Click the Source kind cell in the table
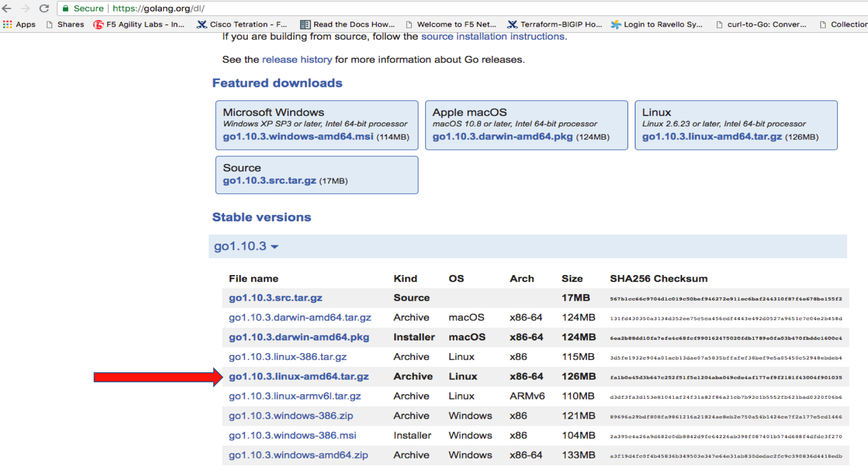Image resolution: width=868 pixels, height=470 pixels. click(x=411, y=298)
